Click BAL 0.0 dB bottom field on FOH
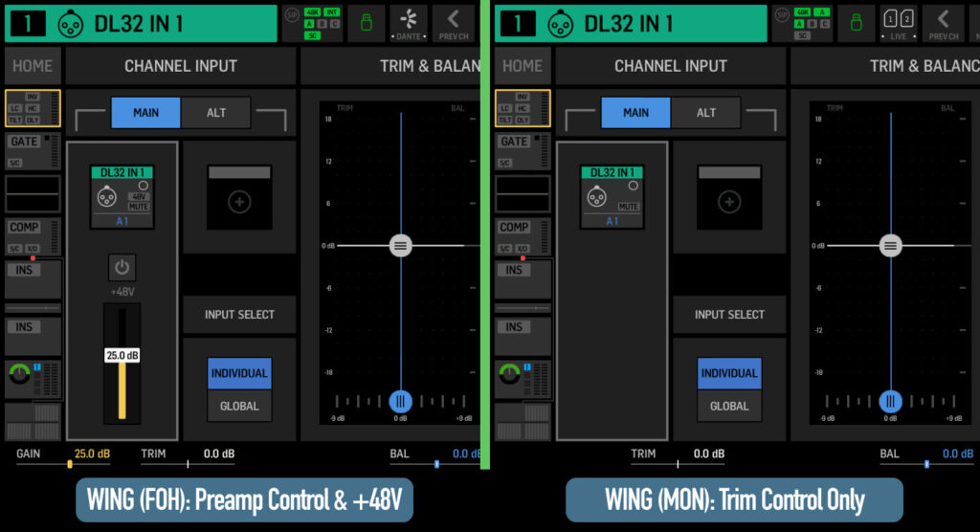Image resolution: width=980 pixels, height=532 pixels. tap(435, 457)
